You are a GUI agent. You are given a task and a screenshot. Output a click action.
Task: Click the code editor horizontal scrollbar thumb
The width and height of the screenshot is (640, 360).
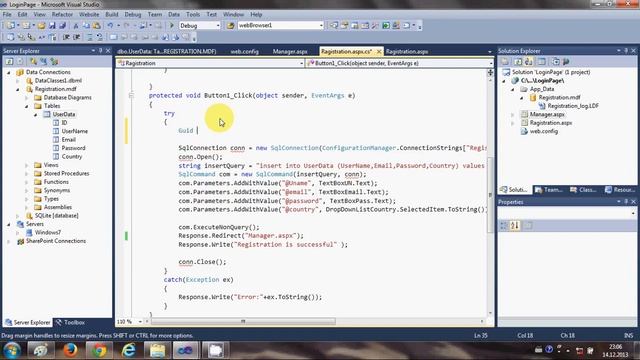(243, 322)
